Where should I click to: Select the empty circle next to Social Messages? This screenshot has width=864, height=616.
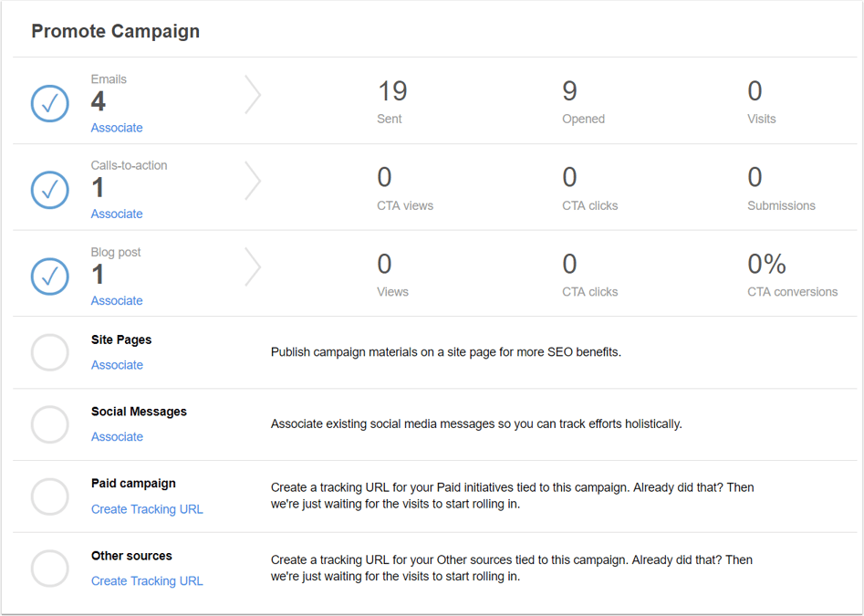point(49,424)
